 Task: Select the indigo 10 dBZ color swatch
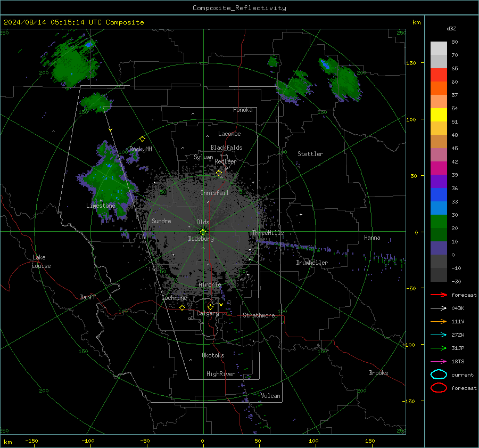coord(439,248)
